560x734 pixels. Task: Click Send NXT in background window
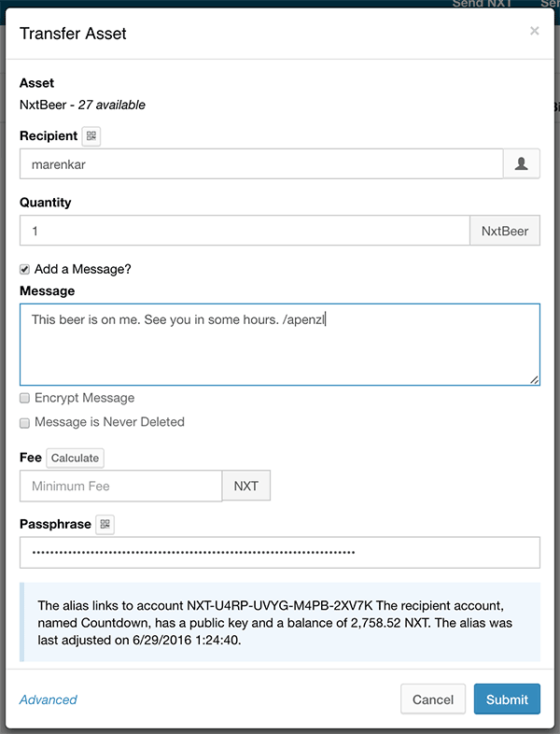click(482, 4)
